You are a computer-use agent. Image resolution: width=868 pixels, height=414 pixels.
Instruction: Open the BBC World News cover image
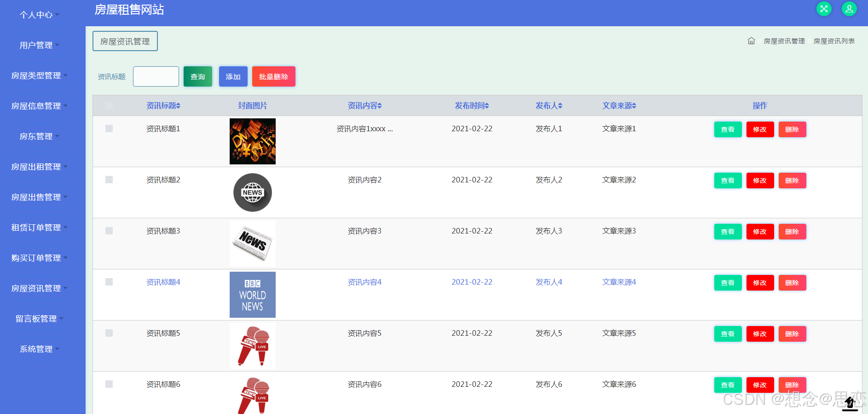pos(253,295)
